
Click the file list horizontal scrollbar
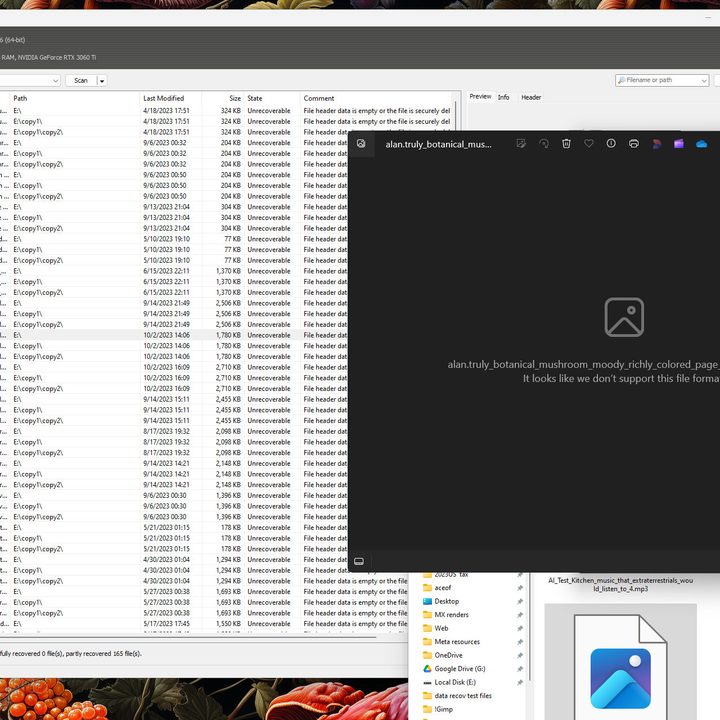[x=188, y=637]
